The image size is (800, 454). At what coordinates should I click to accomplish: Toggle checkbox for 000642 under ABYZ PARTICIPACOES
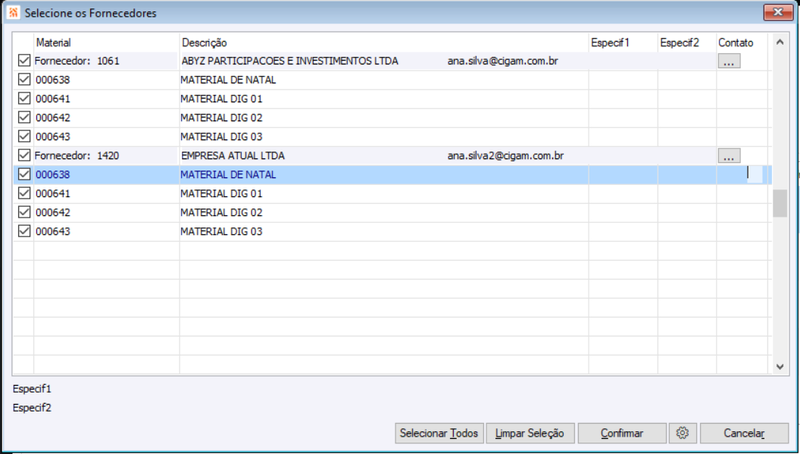pos(24,117)
